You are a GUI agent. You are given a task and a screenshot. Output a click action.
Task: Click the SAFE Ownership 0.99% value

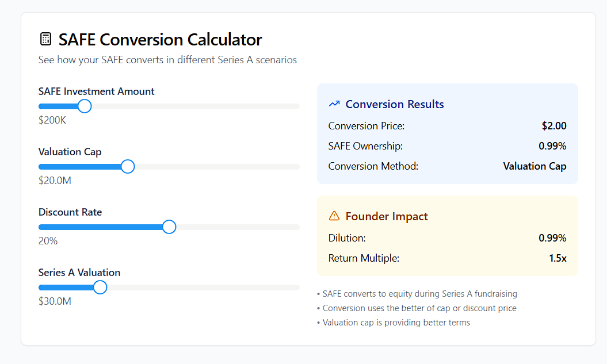[x=552, y=146]
